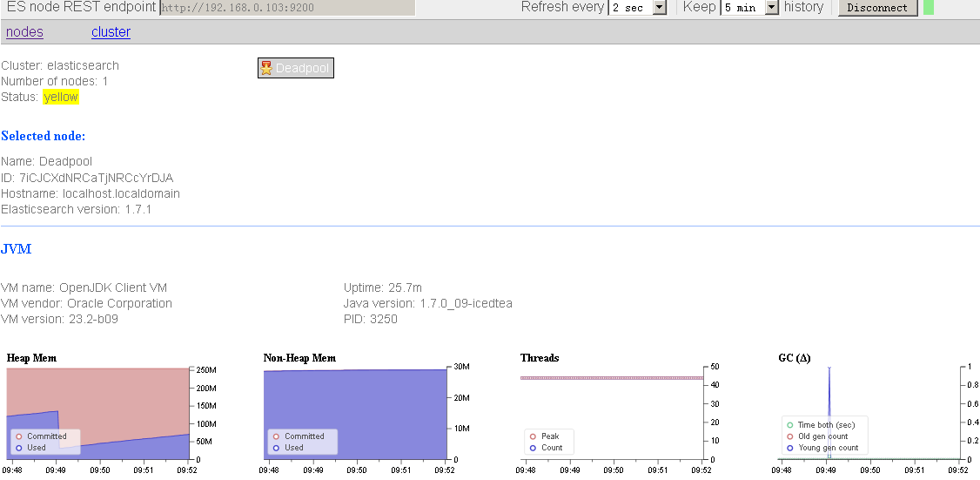Viewport: 980px width, 480px height.
Task: Toggle Count legend marker in Threads chart
Action: (x=533, y=448)
